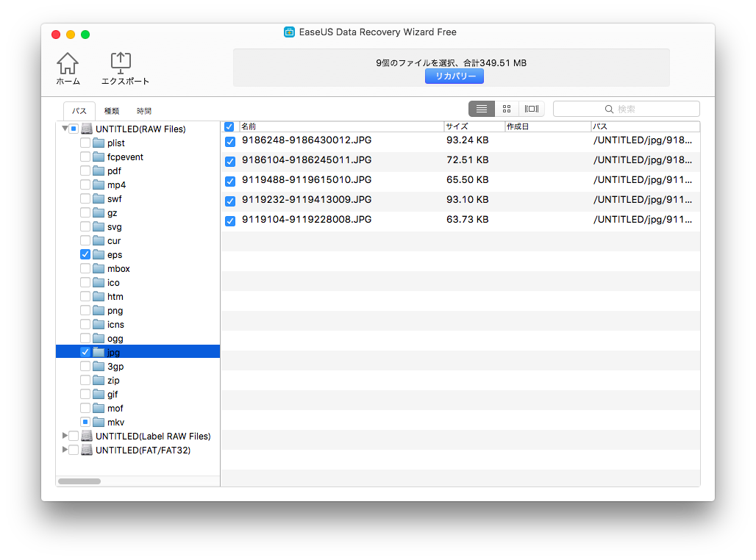756x560 pixels.
Task: Check the UNTITLED(FAT/FAT32) checkbox
Action: pos(74,450)
